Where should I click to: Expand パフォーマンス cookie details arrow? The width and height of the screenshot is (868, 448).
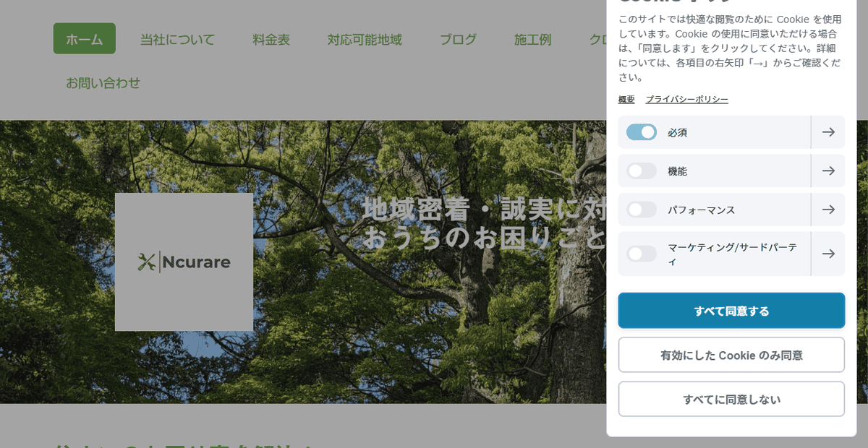(x=828, y=210)
